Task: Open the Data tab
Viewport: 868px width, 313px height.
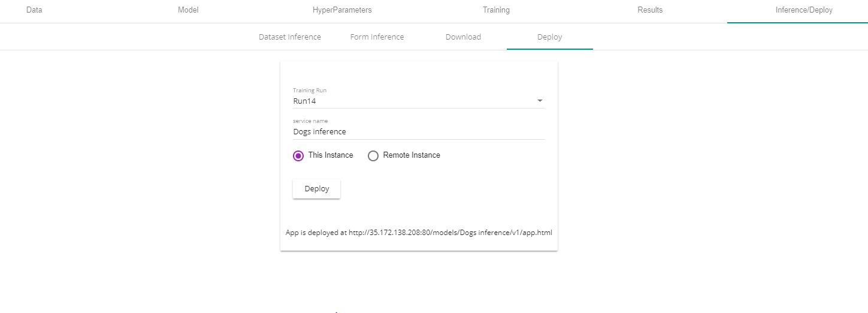Action: [34, 10]
